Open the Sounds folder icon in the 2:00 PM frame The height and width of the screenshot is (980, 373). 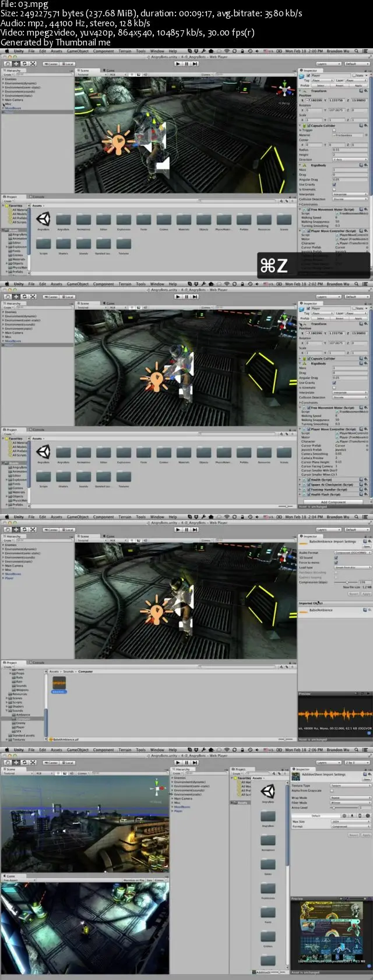coord(83,244)
